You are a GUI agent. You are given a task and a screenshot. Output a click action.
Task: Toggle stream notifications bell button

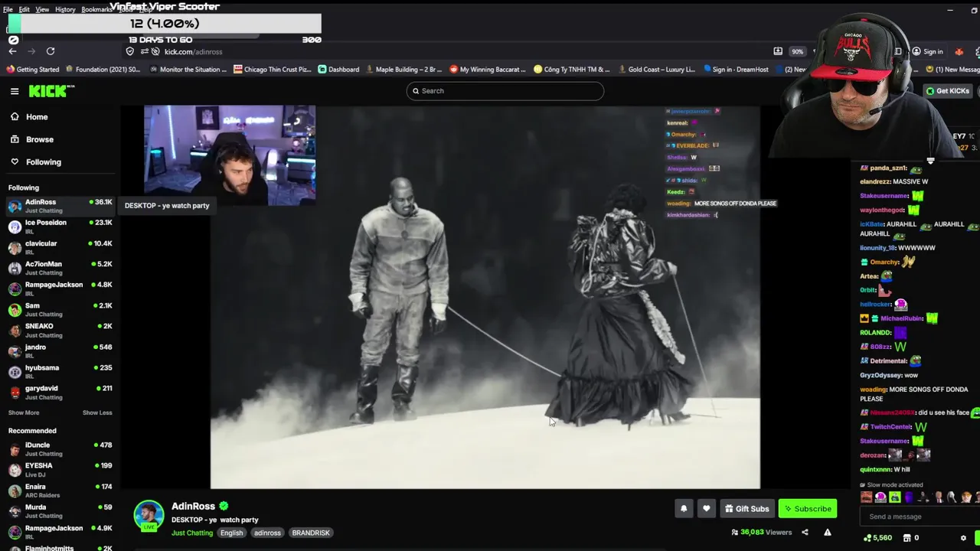684,509
